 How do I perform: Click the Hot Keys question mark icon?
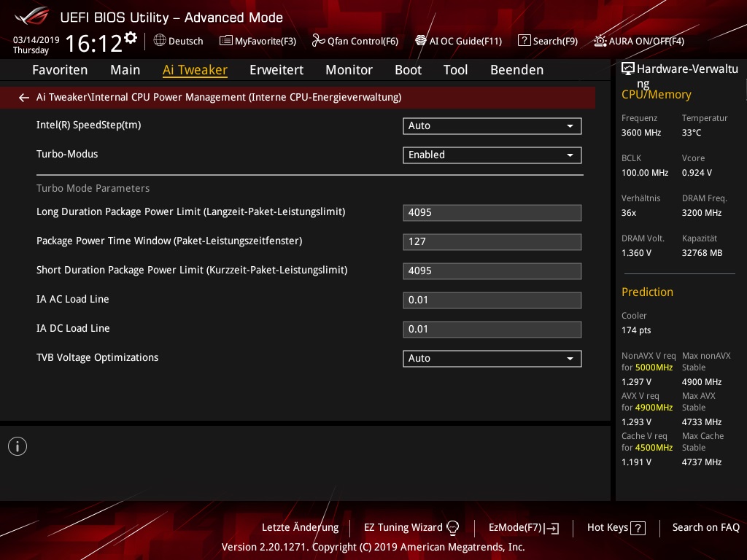[x=638, y=528]
